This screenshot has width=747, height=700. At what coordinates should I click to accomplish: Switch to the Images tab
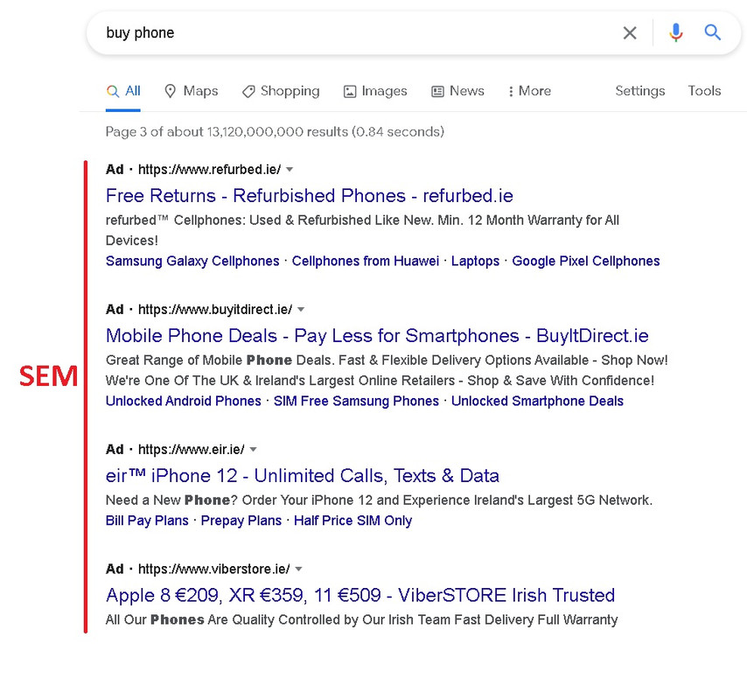click(375, 91)
